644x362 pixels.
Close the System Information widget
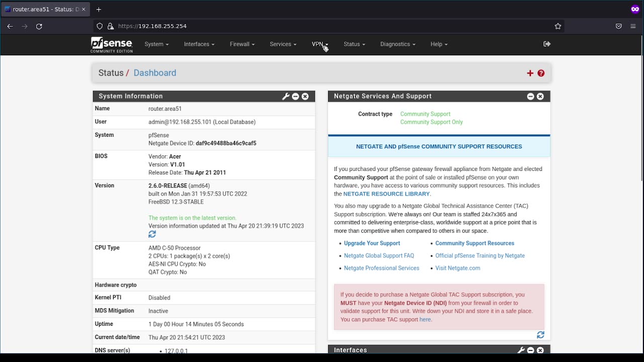pyautogui.click(x=305, y=97)
